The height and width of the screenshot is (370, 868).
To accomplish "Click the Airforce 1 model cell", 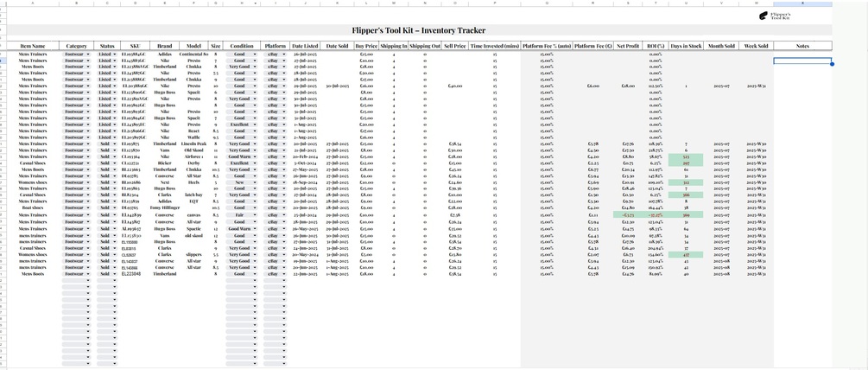I will point(193,156).
